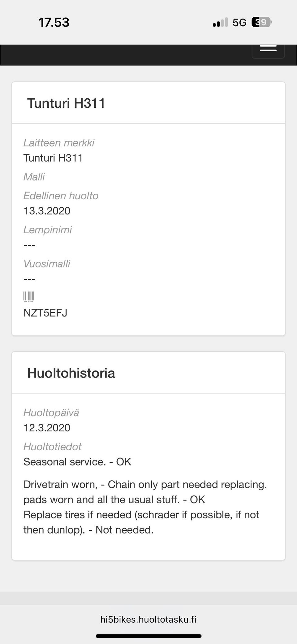The width and height of the screenshot is (297, 644).
Task: Tap the Huoltohistoria section heading
Action: pyautogui.click(x=71, y=373)
